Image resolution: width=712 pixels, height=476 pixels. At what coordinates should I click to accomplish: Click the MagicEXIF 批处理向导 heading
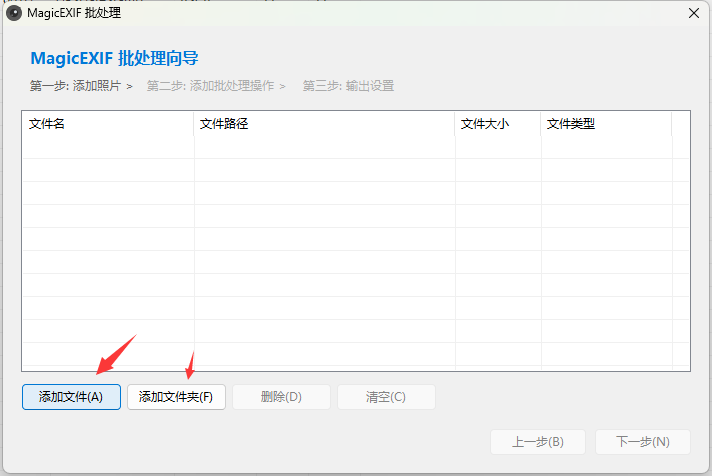click(x=114, y=58)
